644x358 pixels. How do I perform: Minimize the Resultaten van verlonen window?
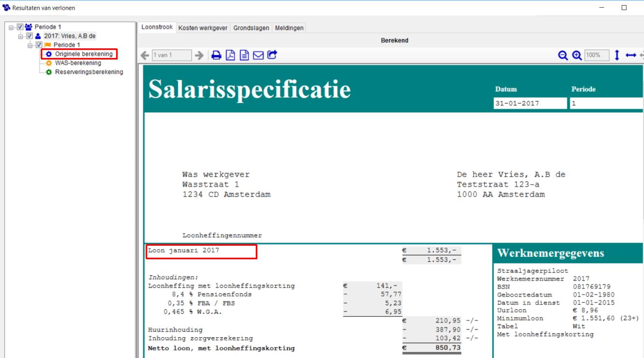tap(602, 8)
